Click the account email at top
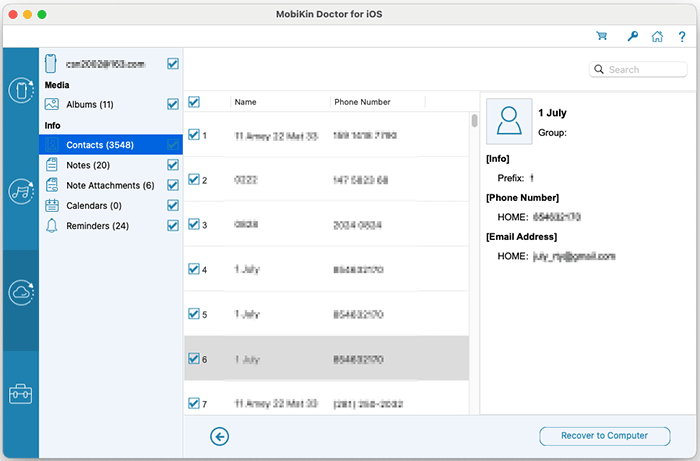 coord(105,64)
